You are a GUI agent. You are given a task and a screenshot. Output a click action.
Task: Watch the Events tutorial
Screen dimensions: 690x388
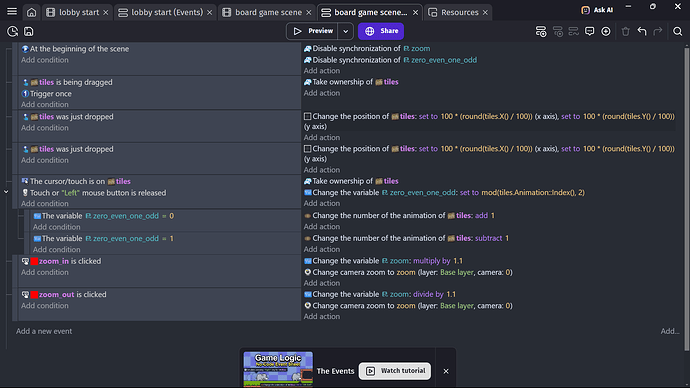[395, 371]
